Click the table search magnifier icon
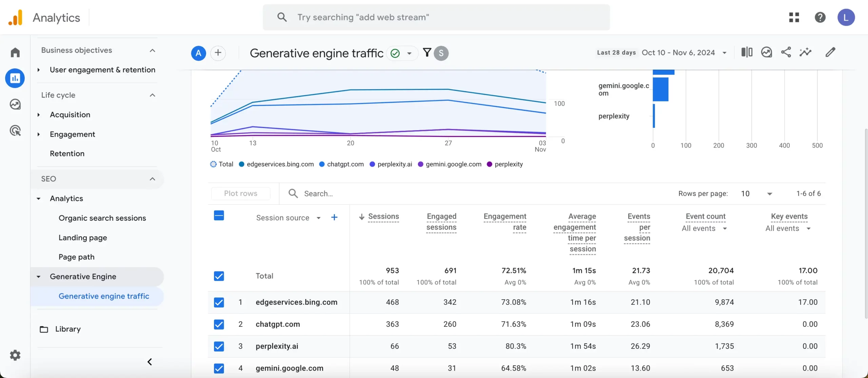Viewport: 868px width, 378px height. pos(293,194)
